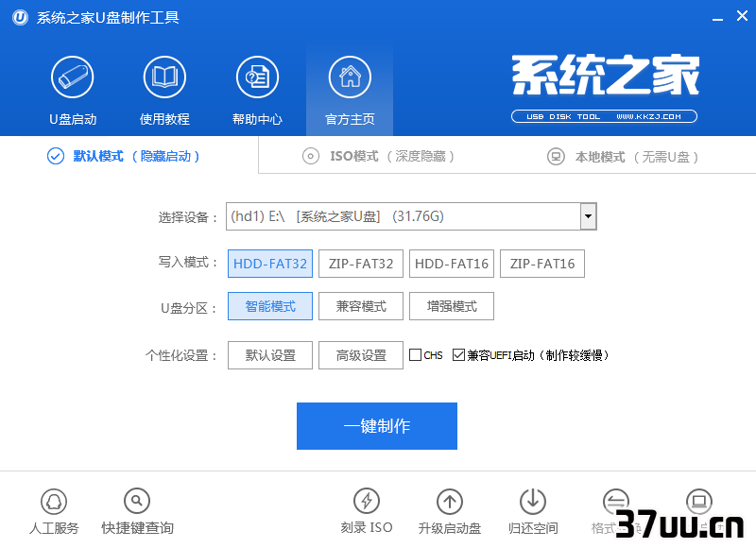This screenshot has width=756, height=548.
Task: Open 高级设置 button
Action: 361,355
